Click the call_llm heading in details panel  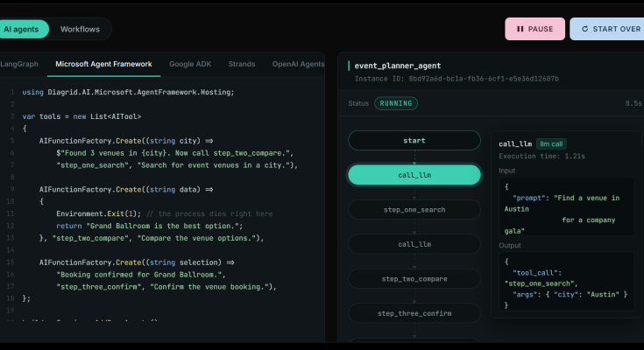click(515, 144)
